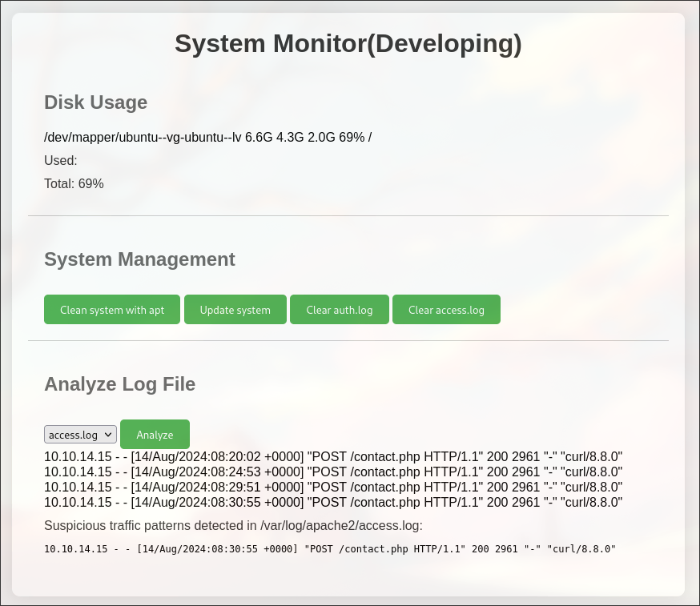Open the log file selection dropdown

[x=80, y=434]
